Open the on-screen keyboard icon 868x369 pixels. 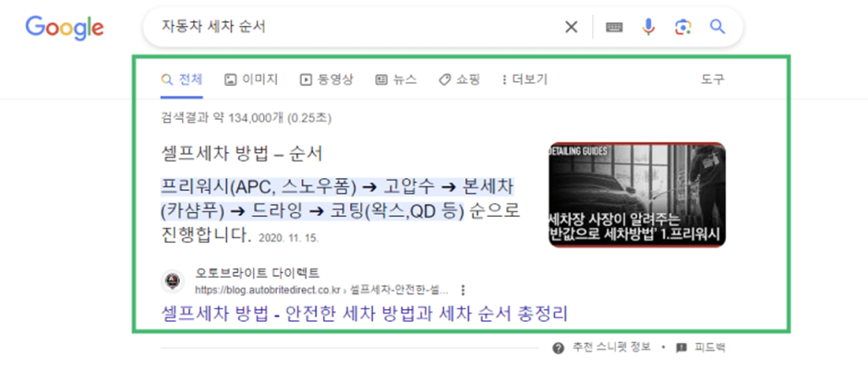614,28
